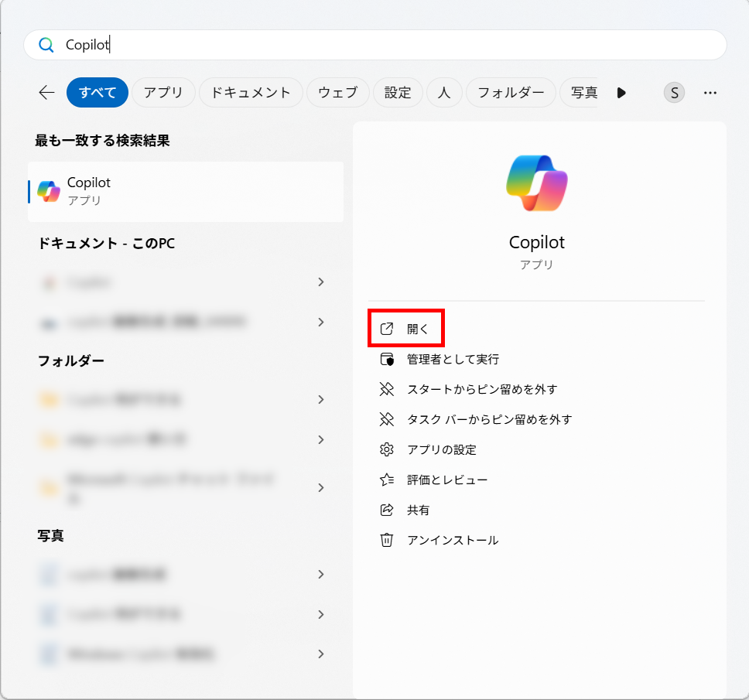749x700 pixels.
Task: Click the フォルダー section heading in the results list
Action: click(x=71, y=361)
